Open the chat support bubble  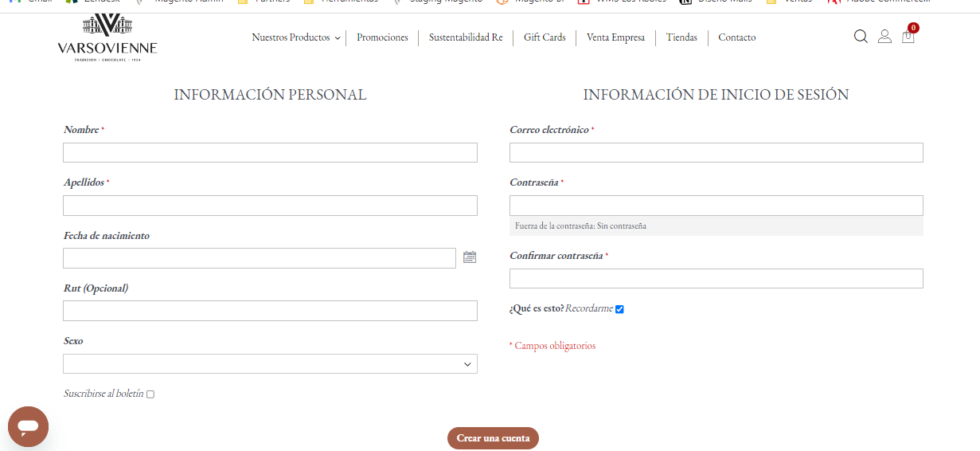pyautogui.click(x=28, y=426)
